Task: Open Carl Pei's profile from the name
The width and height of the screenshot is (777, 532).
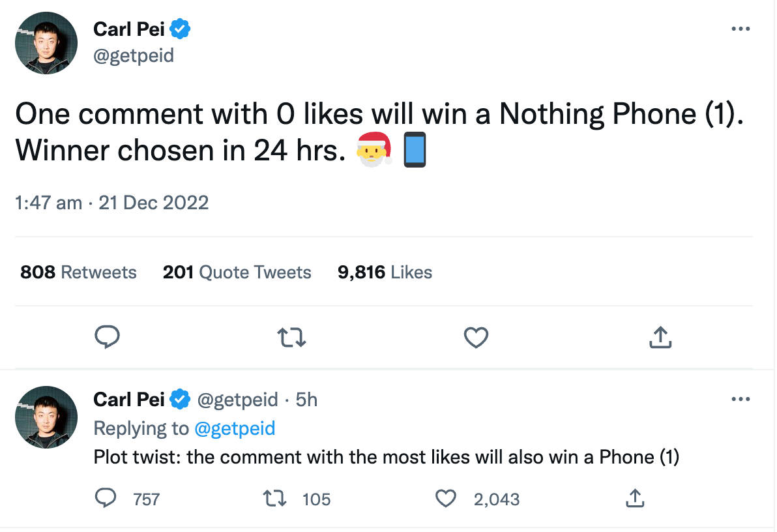Action: coord(129,28)
